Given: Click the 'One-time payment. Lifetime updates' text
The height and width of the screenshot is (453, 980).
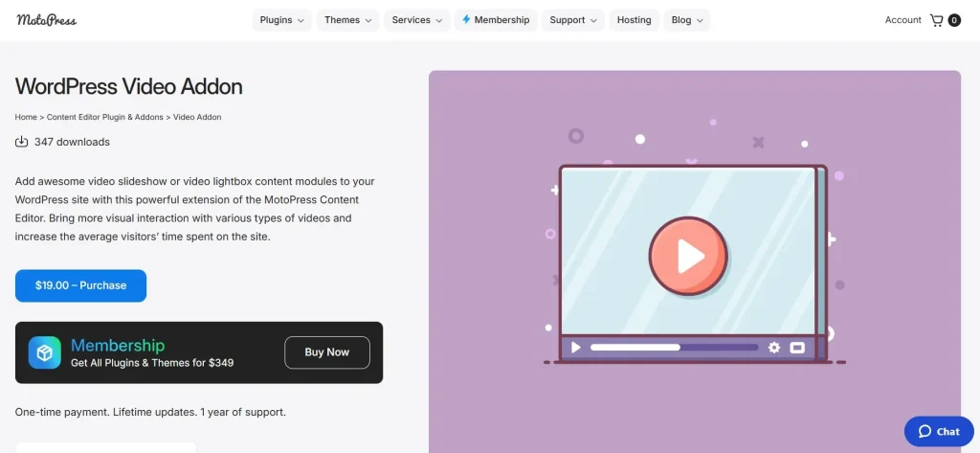Looking at the screenshot, I should [150, 413].
